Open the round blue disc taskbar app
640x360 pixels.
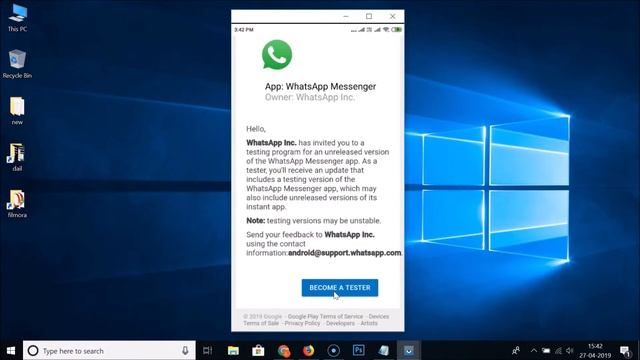point(333,351)
